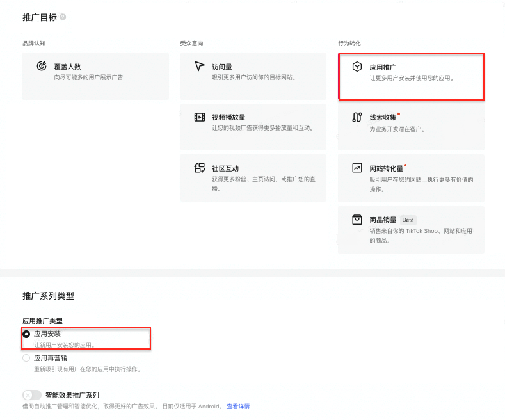
Task: Click the target icon for 覆盖人数
Action: pos(42,66)
